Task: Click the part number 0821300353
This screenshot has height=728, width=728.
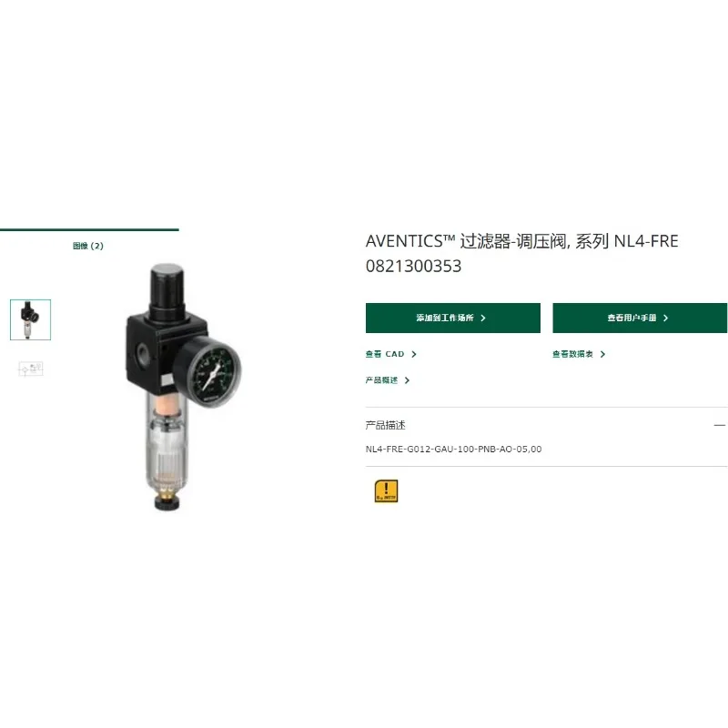Action: tap(414, 267)
